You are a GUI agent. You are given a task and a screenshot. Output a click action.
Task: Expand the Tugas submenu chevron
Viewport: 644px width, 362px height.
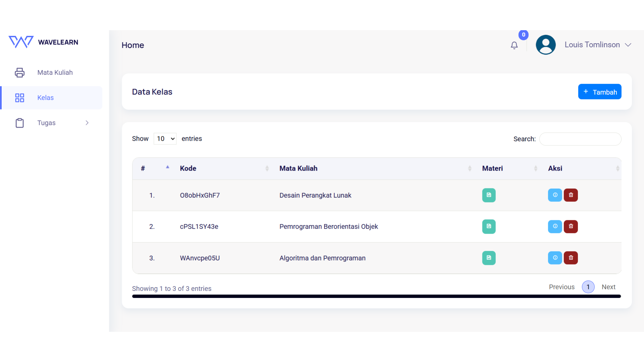[87, 123]
